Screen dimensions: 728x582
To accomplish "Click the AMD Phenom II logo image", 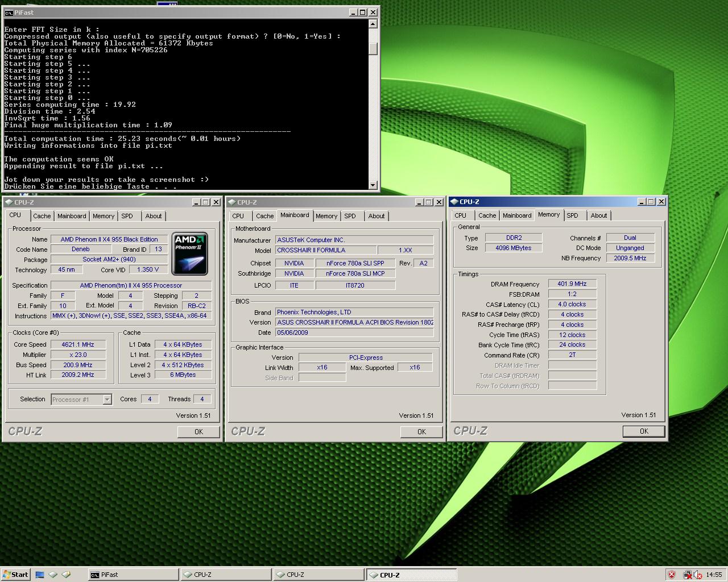I will [189, 253].
